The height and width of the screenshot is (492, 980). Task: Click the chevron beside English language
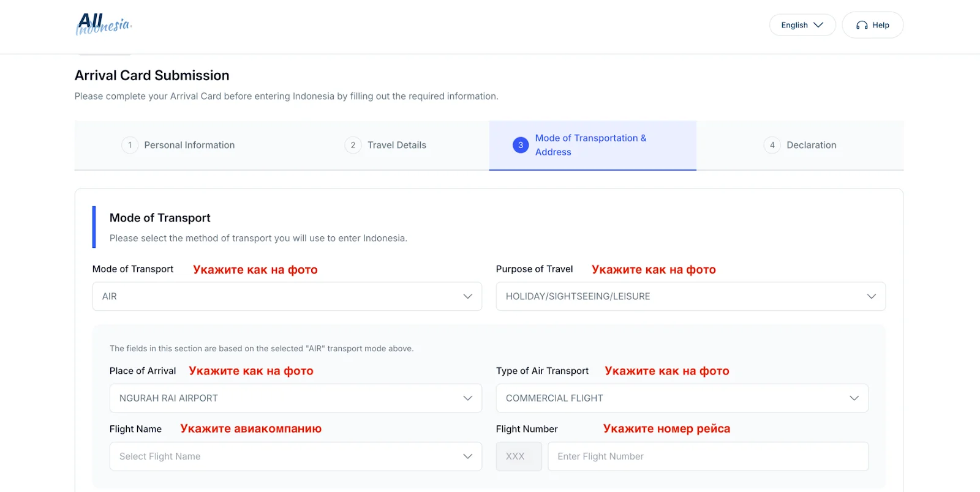[x=818, y=25]
